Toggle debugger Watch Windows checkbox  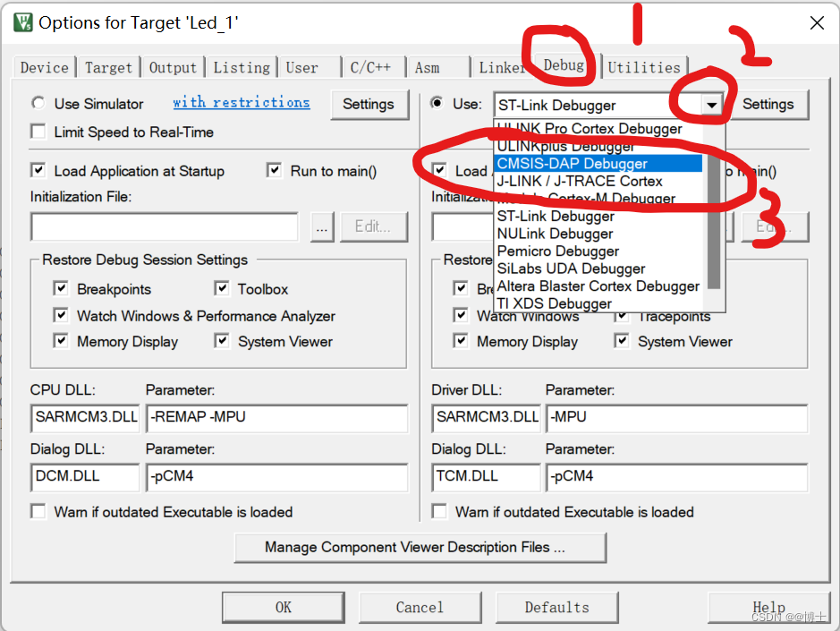point(460,315)
